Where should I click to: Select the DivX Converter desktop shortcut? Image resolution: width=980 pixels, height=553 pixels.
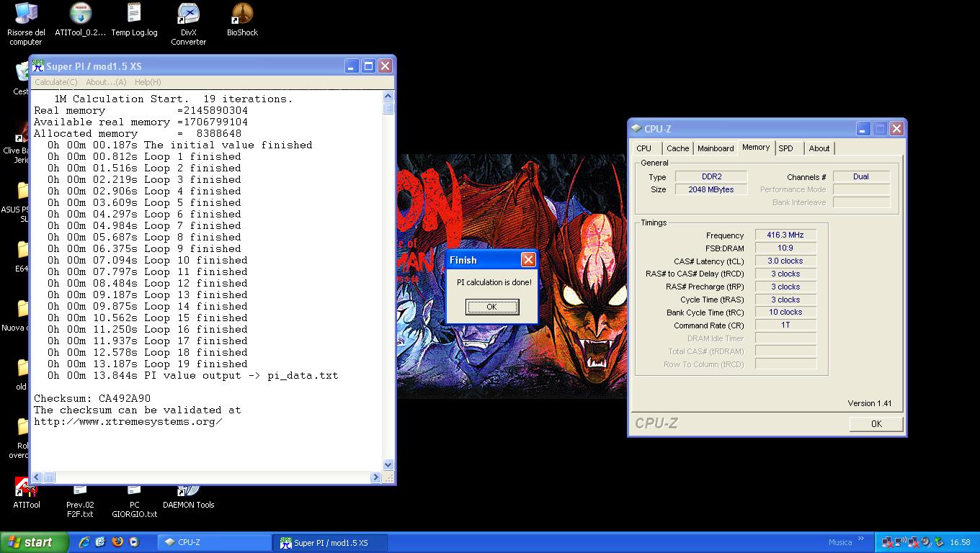tap(188, 23)
